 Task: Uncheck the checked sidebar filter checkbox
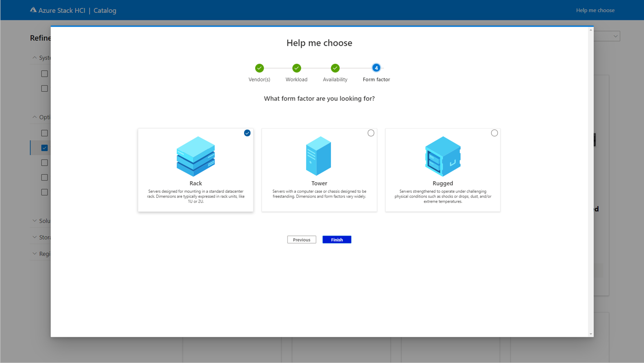pos(44,148)
